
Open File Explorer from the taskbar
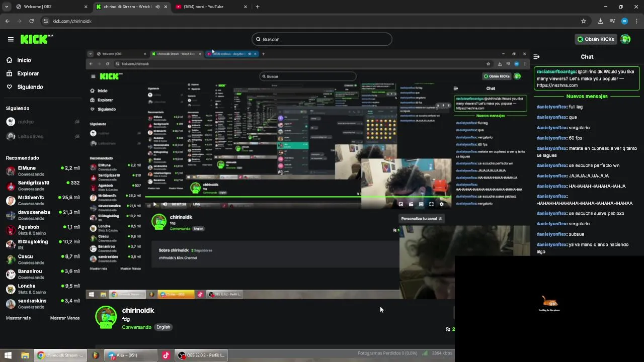click(25, 355)
